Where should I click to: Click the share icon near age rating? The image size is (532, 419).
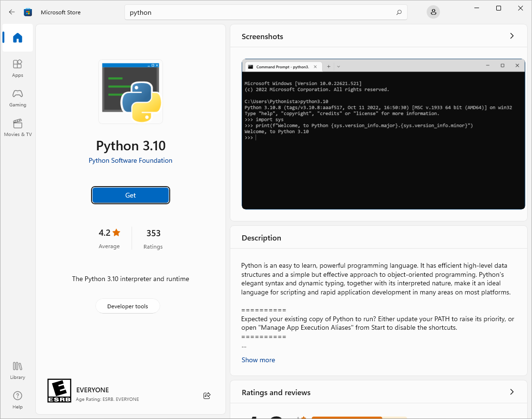point(207,396)
